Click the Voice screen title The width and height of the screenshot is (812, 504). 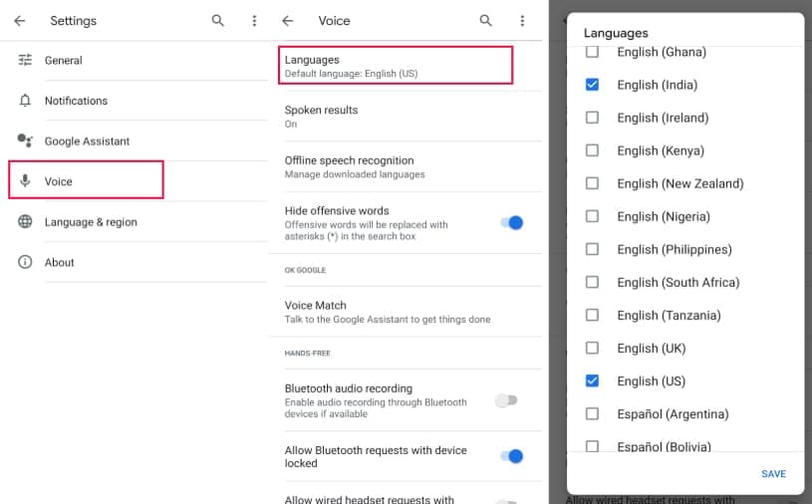pos(334,21)
